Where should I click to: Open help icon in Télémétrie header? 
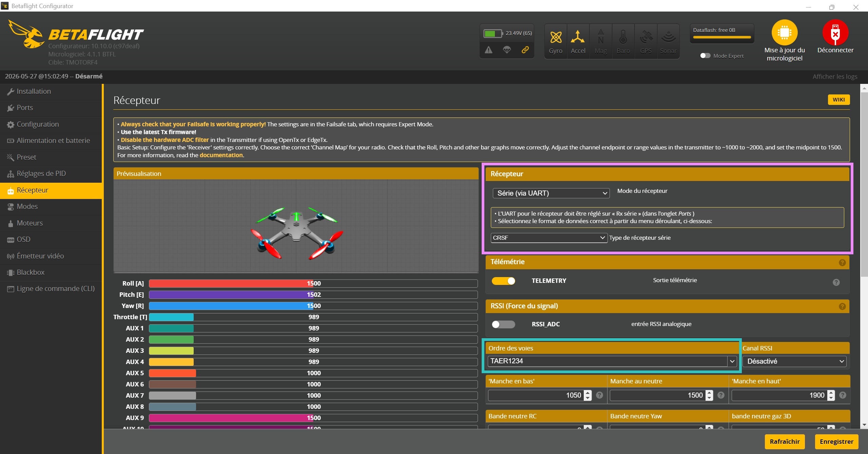pos(842,262)
